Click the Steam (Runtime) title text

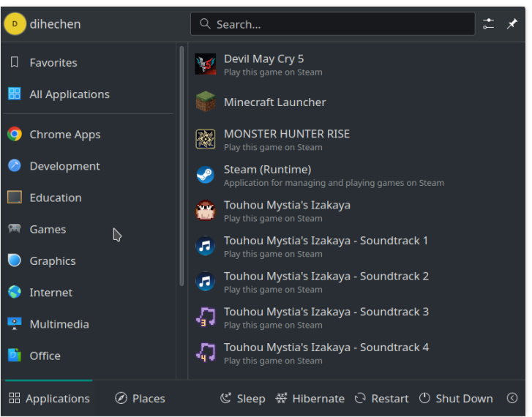pos(267,169)
